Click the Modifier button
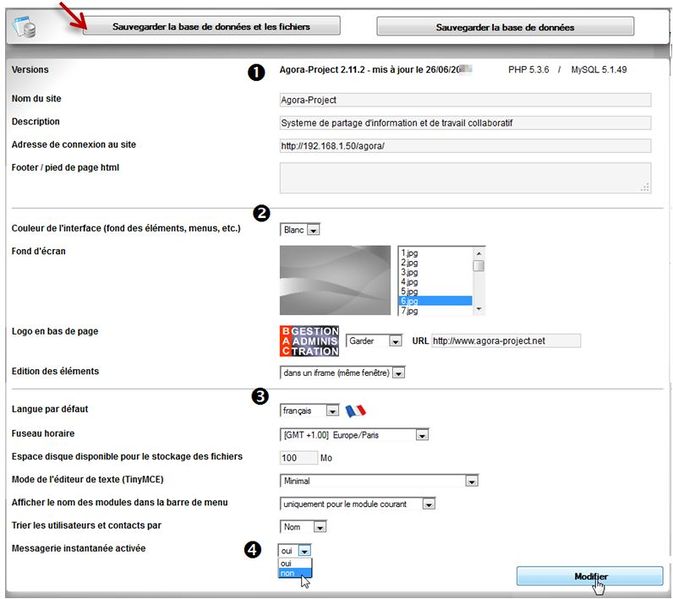The image size is (673, 599). [x=590, y=576]
